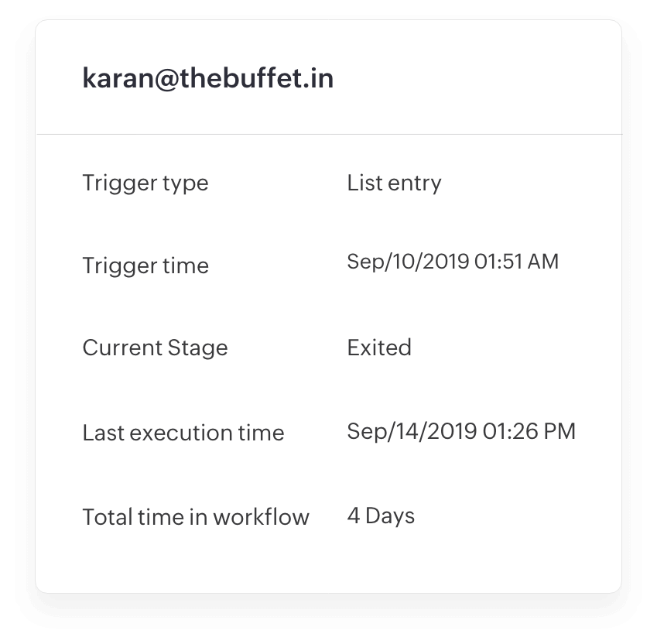Click the word entry in List entry

pyautogui.click(x=415, y=184)
